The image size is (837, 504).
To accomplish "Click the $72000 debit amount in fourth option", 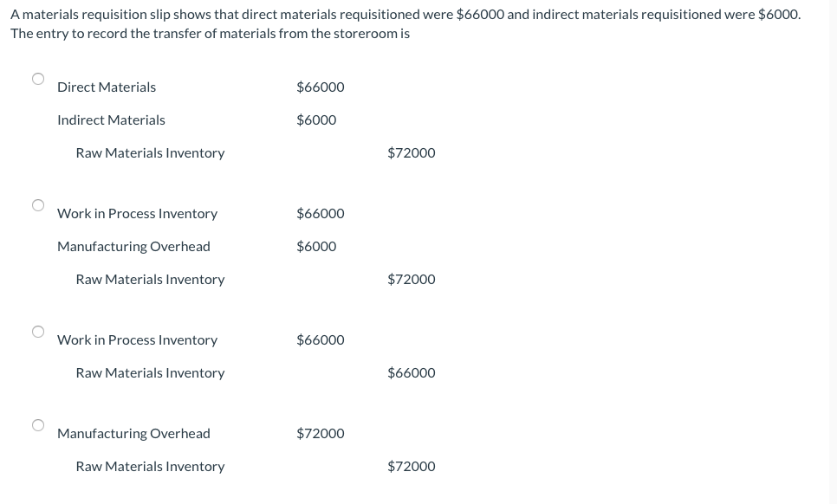I will pos(320,433).
